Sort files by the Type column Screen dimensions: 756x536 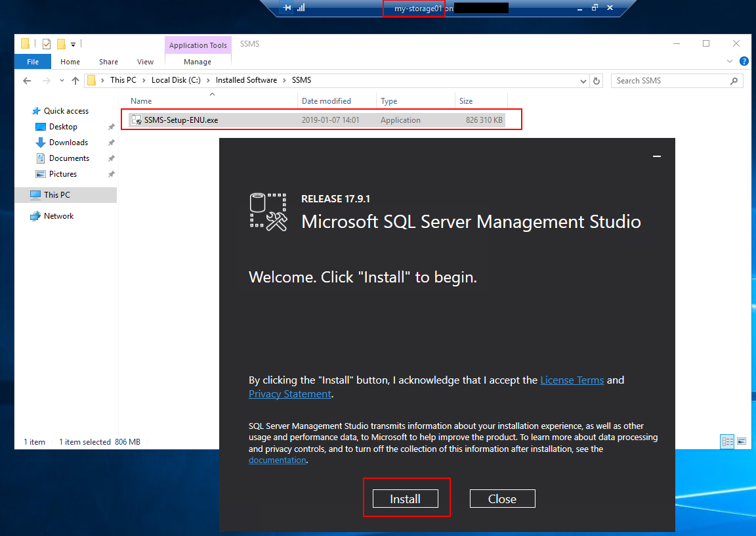[415, 101]
